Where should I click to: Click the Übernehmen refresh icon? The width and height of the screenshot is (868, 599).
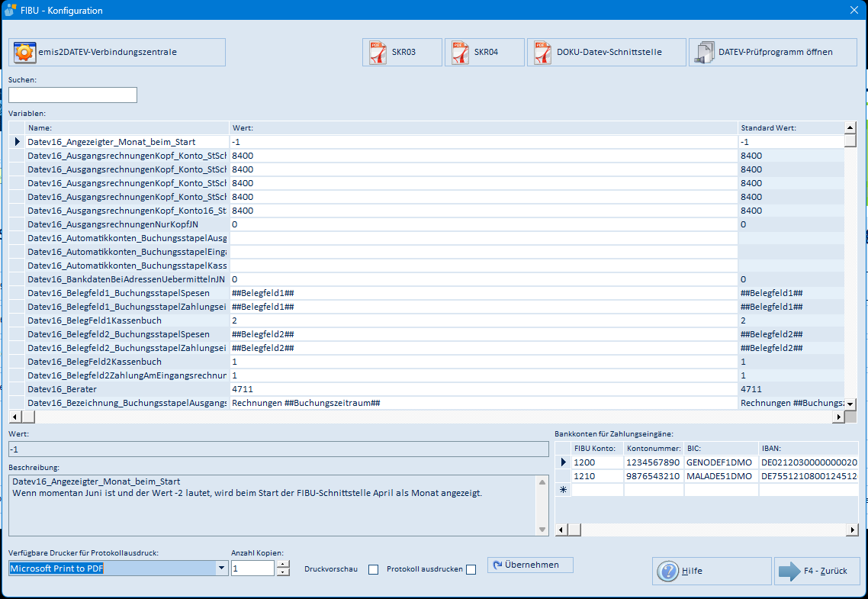[497, 565]
